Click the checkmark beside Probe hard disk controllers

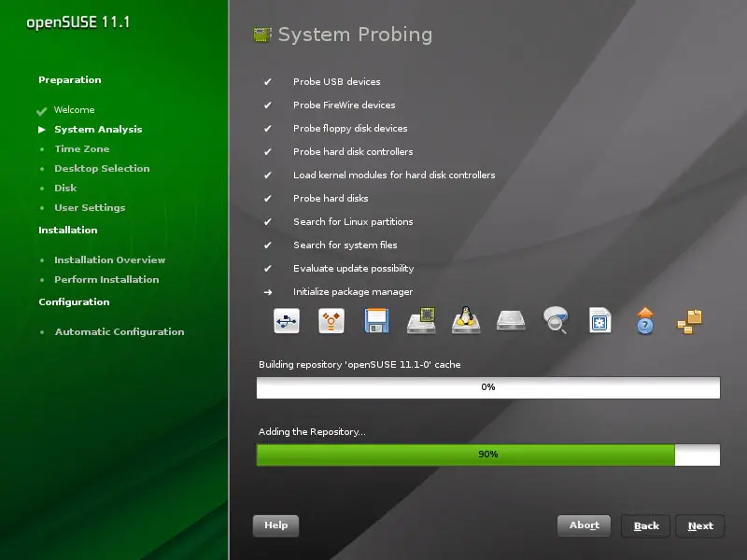pyautogui.click(x=268, y=152)
